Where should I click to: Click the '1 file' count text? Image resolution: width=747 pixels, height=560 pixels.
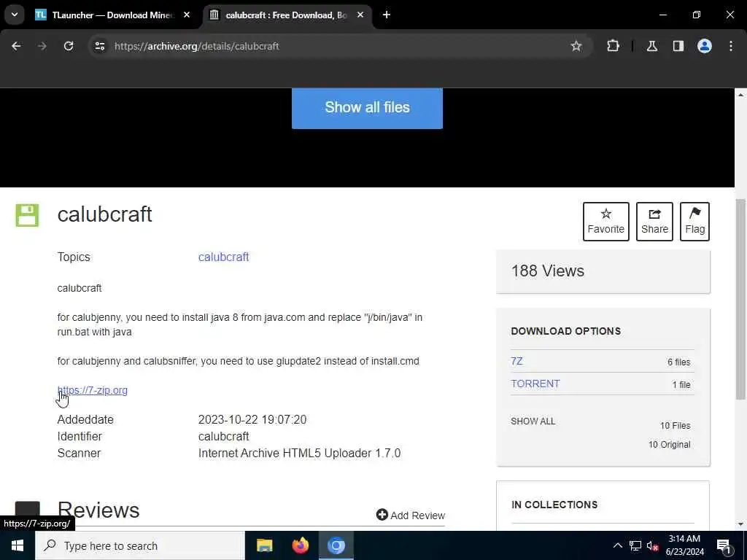coord(681,385)
